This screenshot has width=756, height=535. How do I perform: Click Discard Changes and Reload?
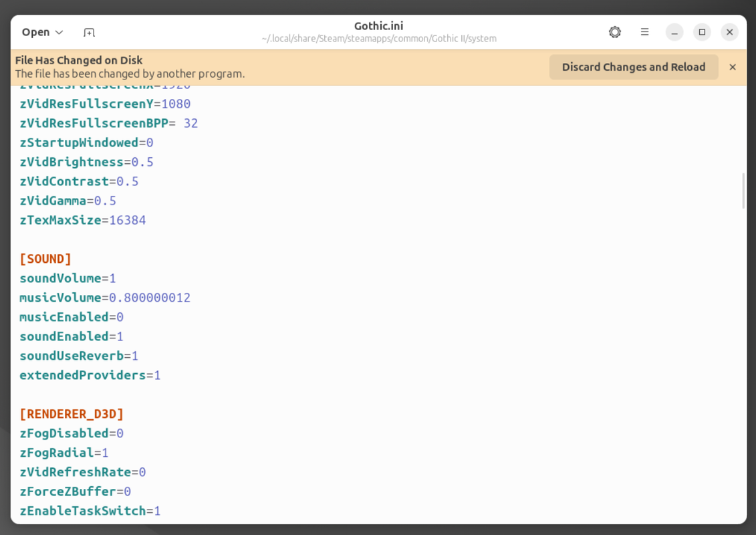coord(634,67)
